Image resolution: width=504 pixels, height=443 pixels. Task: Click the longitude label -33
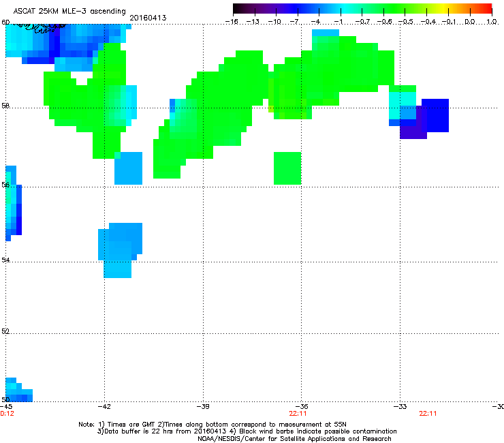pyautogui.click(x=400, y=407)
